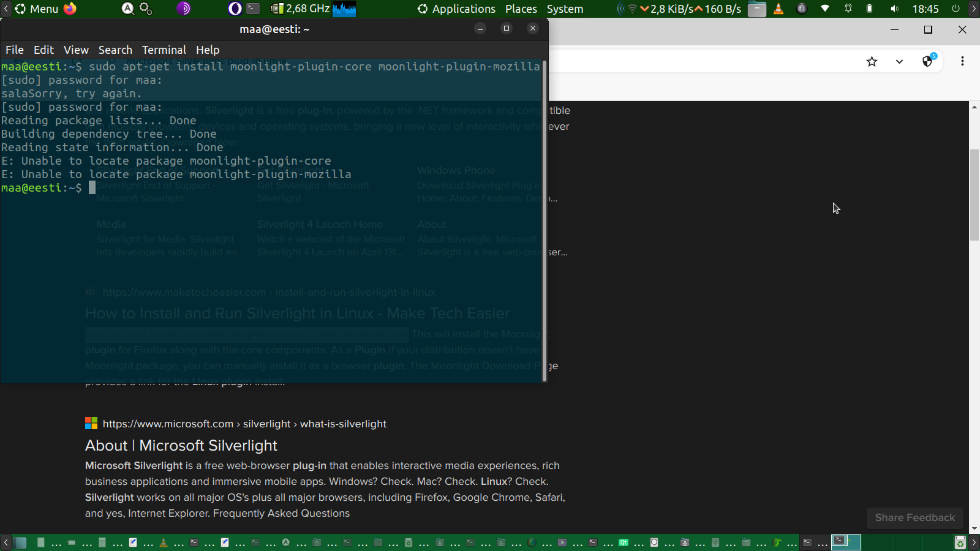Image resolution: width=980 pixels, height=551 pixels.
Task: Expand the chevron dropdown beside the star
Action: (899, 61)
